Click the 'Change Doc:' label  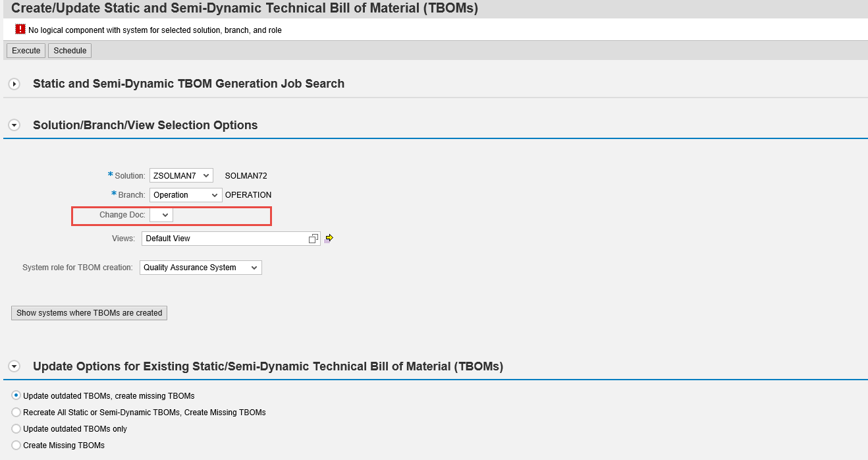tap(122, 215)
